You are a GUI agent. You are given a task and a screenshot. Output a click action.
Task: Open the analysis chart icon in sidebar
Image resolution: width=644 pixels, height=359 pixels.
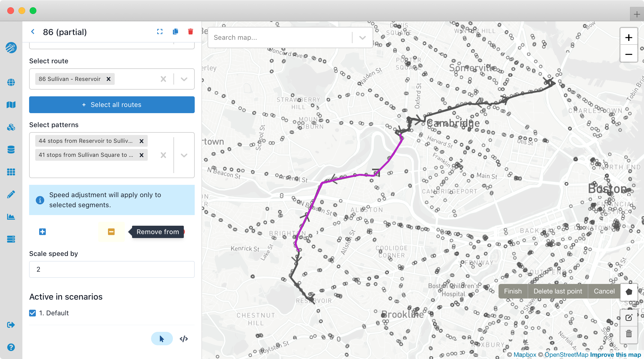(11, 216)
